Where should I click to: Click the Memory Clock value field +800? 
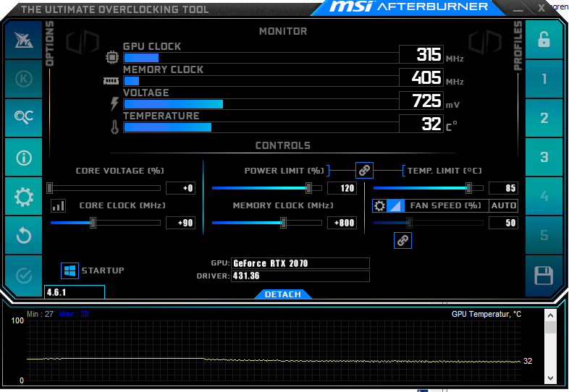(x=342, y=223)
